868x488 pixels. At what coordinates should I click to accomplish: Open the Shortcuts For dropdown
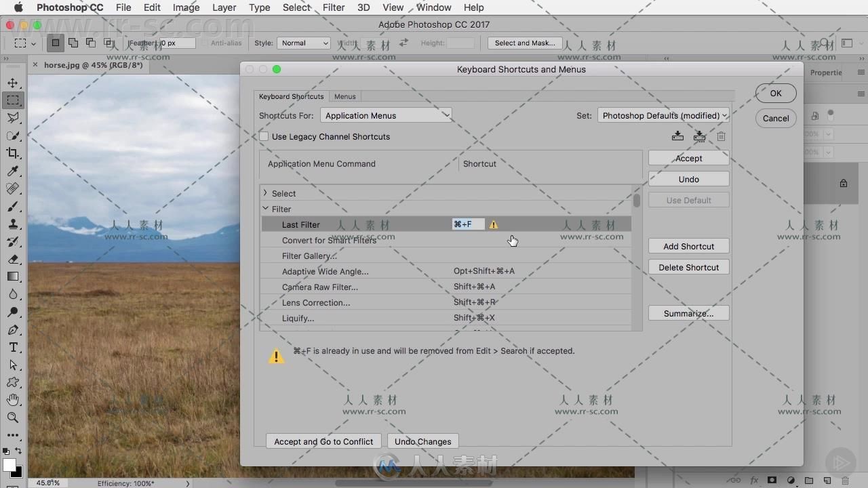[x=386, y=115]
